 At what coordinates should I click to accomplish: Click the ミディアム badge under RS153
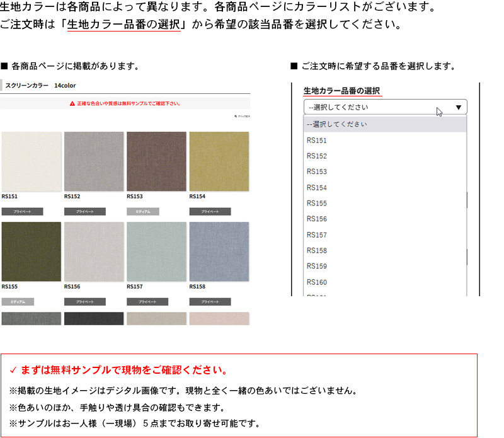click(143, 212)
